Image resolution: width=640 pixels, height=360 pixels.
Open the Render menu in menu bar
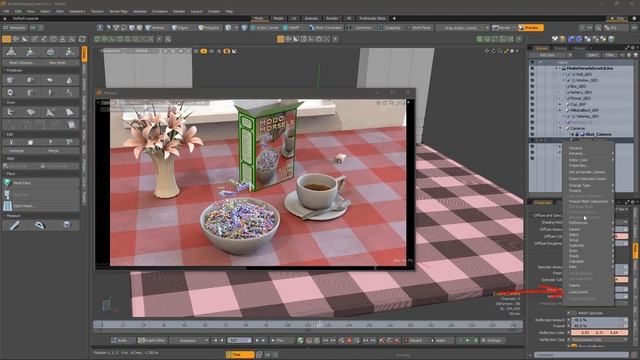(179, 11)
